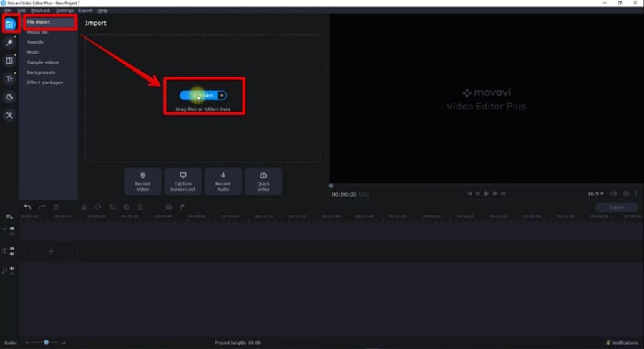Open the Playback menu
The width and height of the screenshot is (644, 349).
pyautogui.click(x=41, y=10)
